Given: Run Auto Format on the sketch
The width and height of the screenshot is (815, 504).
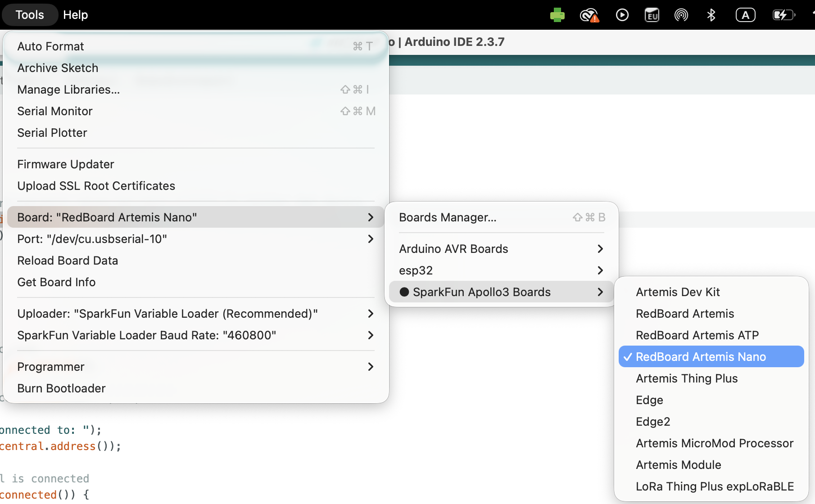Looking at the screenshot, I should (50, 46).
